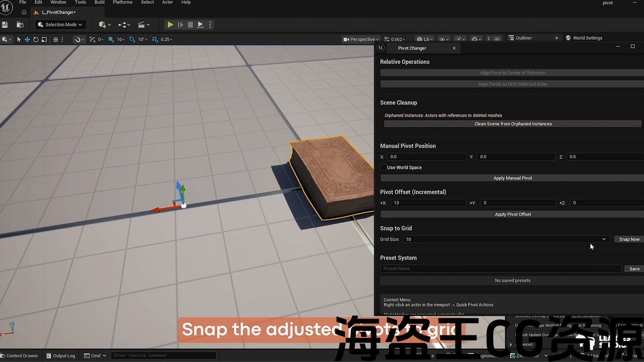Screen dimensions: 644x362
Task: Expand the Grid Size dropdown
Action: point(603,239)
